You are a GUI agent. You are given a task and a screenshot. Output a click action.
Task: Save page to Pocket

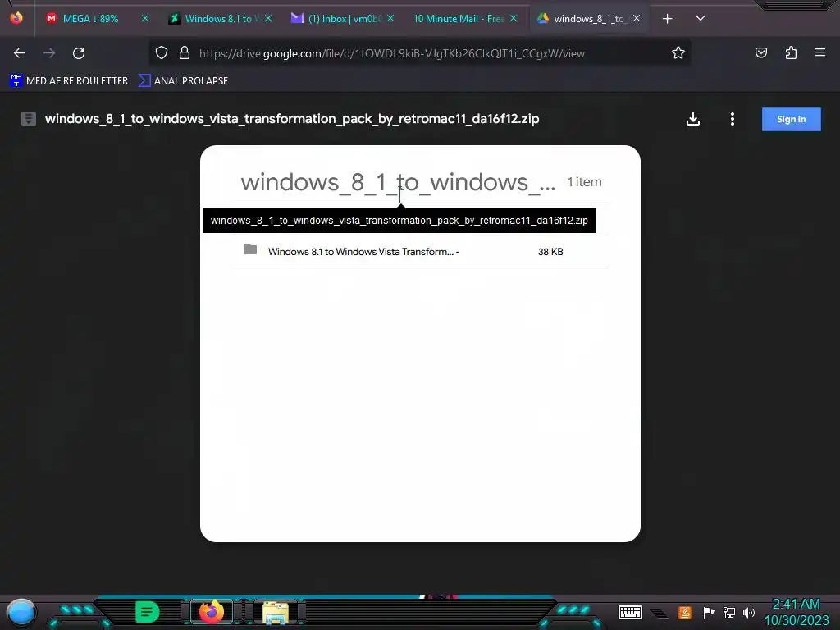pyautogui.click(x=761, y=53)
